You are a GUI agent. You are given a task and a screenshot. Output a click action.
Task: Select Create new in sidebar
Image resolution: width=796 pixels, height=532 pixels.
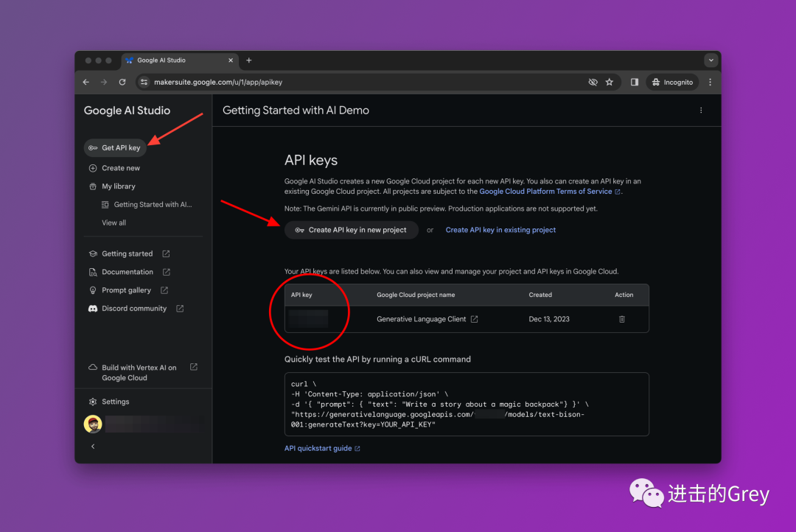(x=115, y=168)
